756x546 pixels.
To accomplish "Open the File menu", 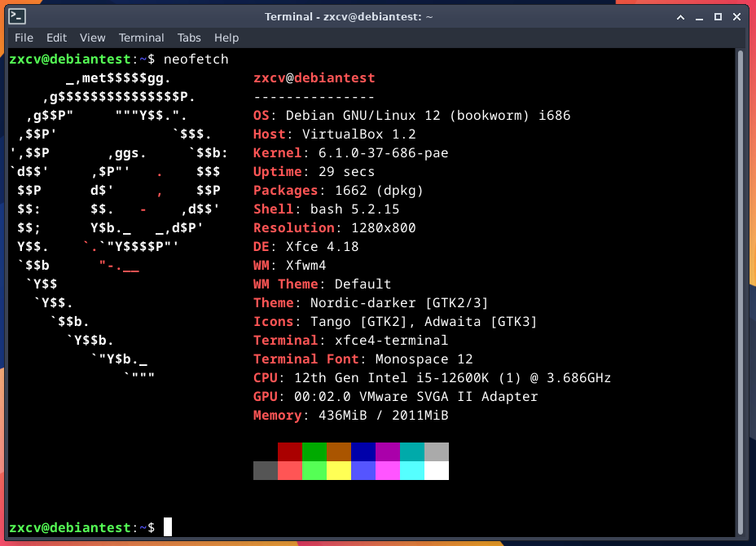I will 24,37.
